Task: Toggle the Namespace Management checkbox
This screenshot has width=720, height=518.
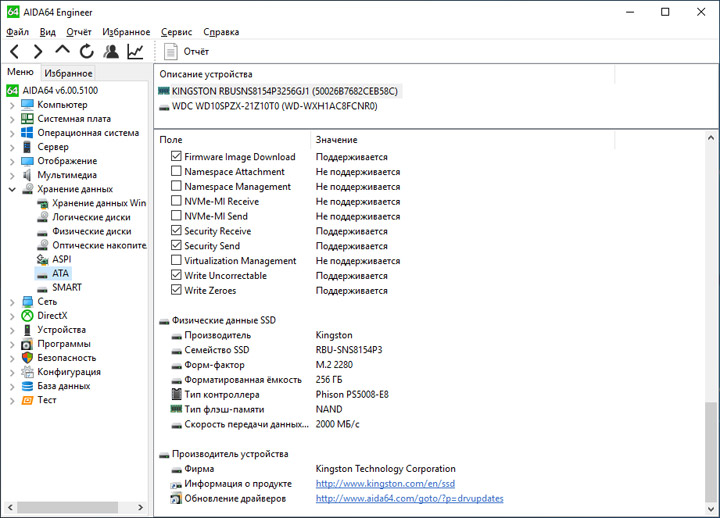Action: coord(176,186)
